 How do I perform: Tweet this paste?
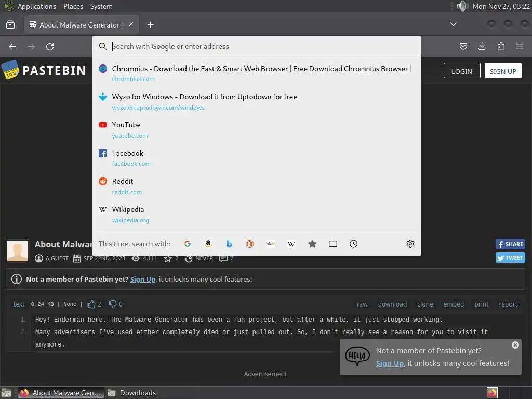point(510,258)
